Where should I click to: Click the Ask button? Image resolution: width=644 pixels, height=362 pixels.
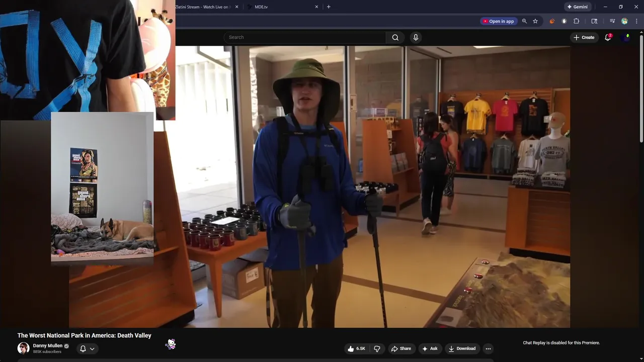coord(430,348)
